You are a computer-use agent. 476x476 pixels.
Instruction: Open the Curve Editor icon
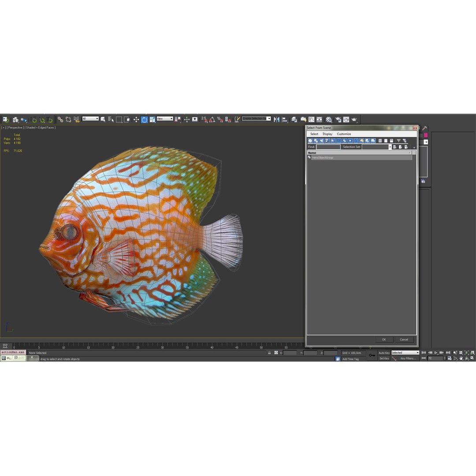[312, 119]
